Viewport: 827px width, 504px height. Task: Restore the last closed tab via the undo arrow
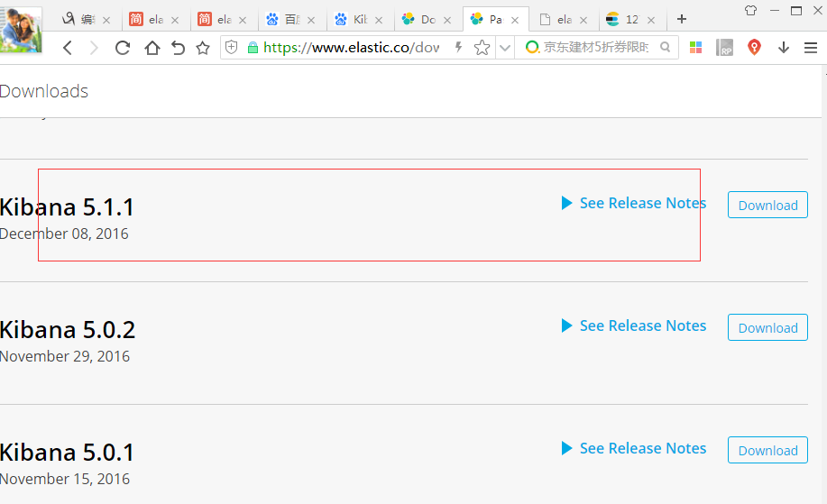(x=179, y=48)
